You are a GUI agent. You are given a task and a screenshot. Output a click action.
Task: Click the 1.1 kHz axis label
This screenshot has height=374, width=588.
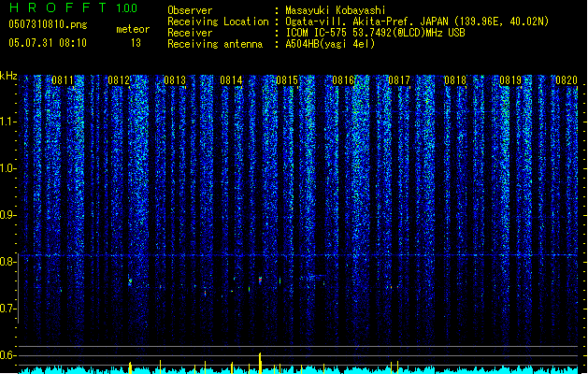click(7, 122)
